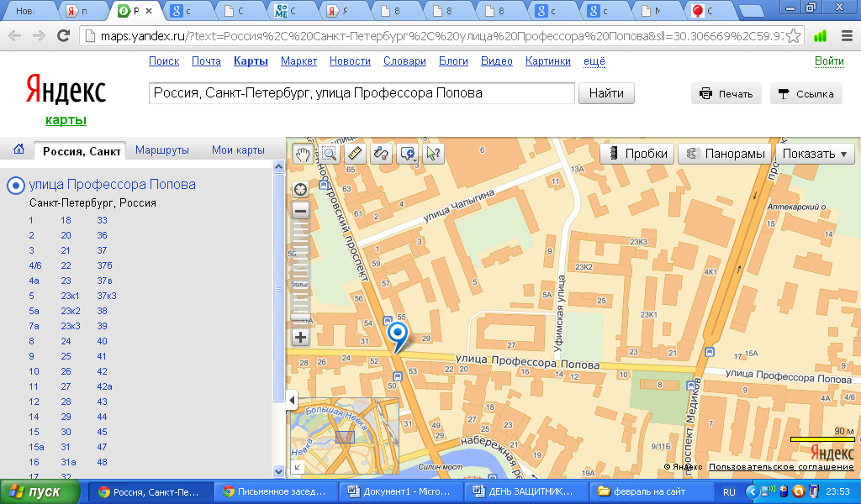Click the home icon in left panel

click(x=18, y=150)
